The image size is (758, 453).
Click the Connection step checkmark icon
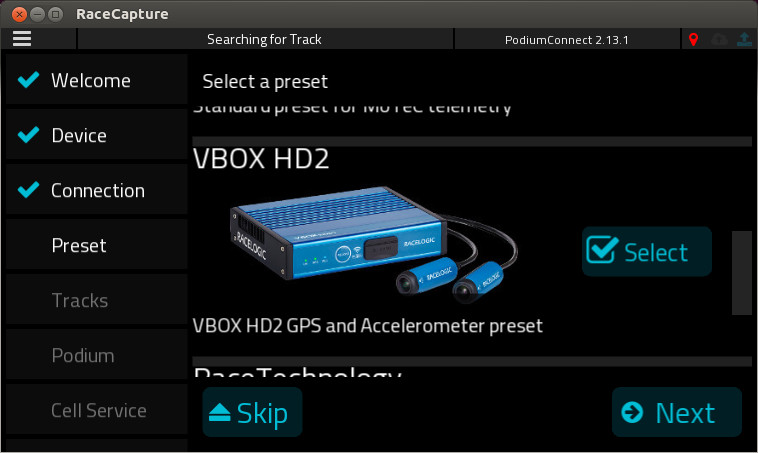(29, 190)
